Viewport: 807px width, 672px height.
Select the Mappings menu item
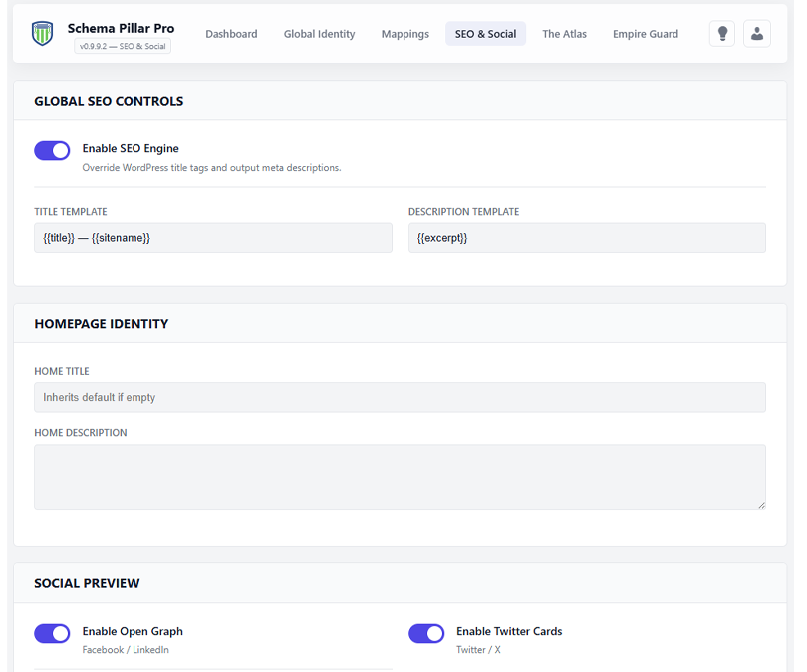[x=404, y=33]
